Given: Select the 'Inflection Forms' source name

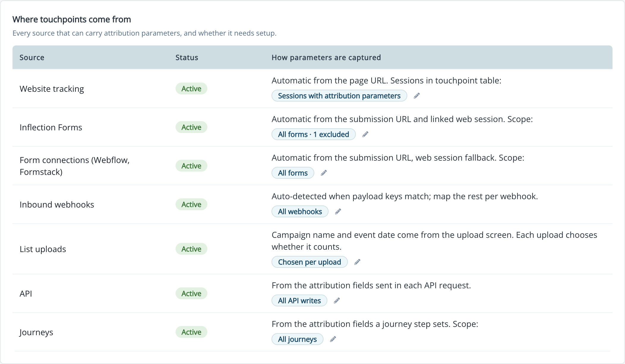Looking at the screenshot, I should 51,127.
